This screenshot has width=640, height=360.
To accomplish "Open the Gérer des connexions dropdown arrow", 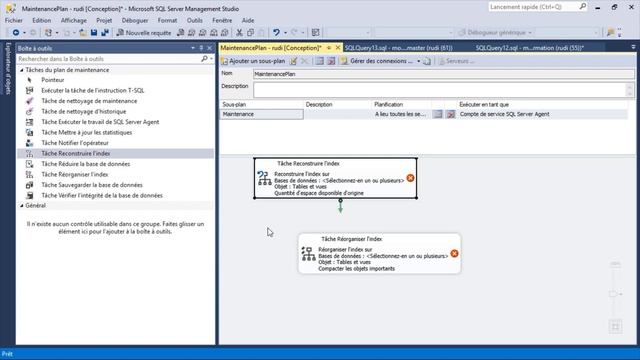I will pos(418,61).
